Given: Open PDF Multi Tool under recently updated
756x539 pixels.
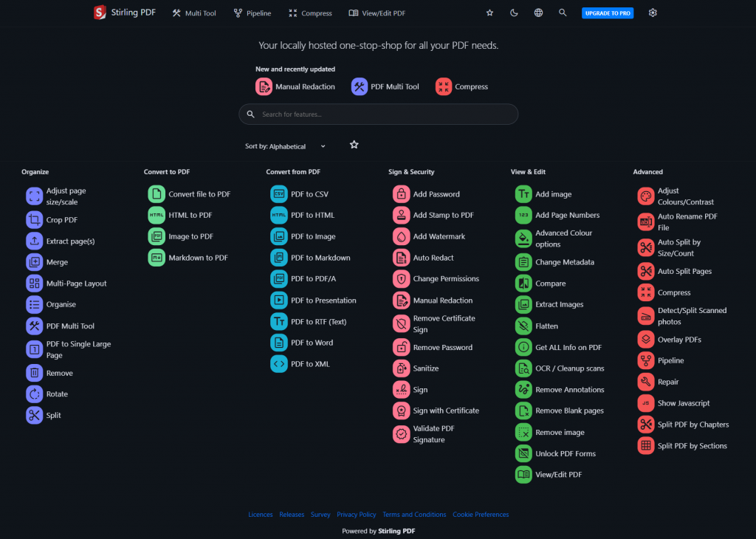Looking at the screenshot, I should point(385,87).
